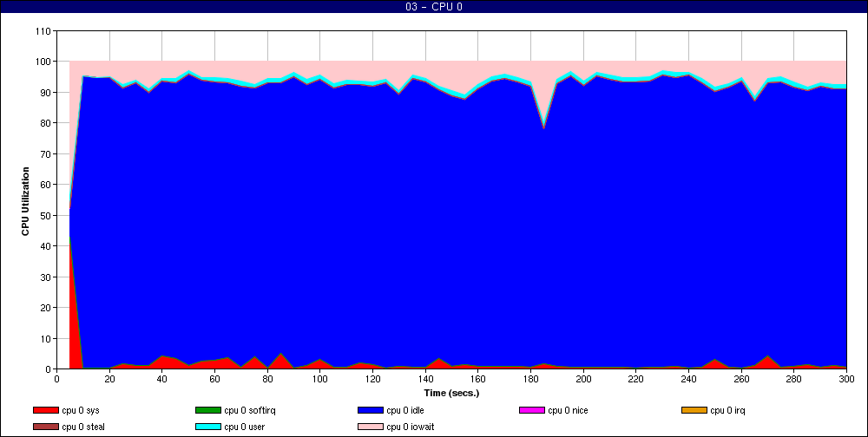868x437 pixels.
Task: Click the y-axis value 90
Action: tap(45, 93)
